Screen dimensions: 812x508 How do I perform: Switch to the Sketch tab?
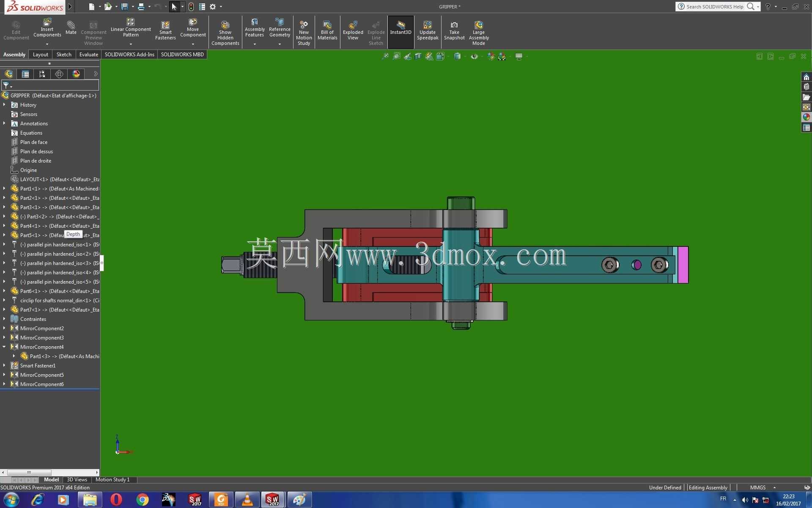click(64, 55)
